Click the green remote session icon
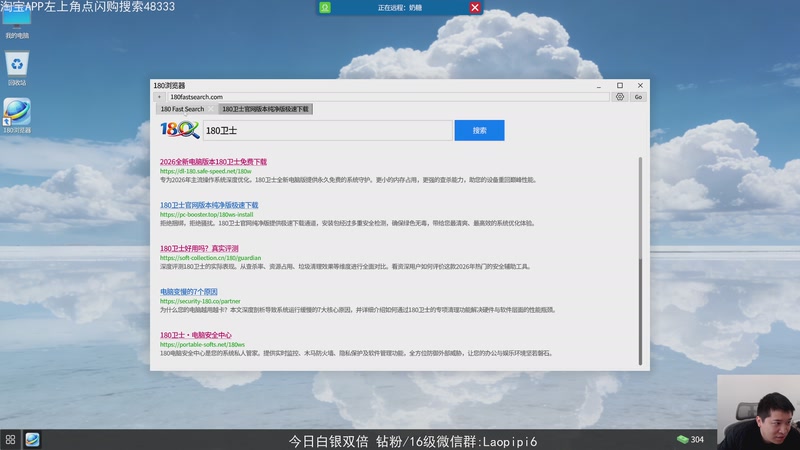800x450 pixels. point(325,8)
